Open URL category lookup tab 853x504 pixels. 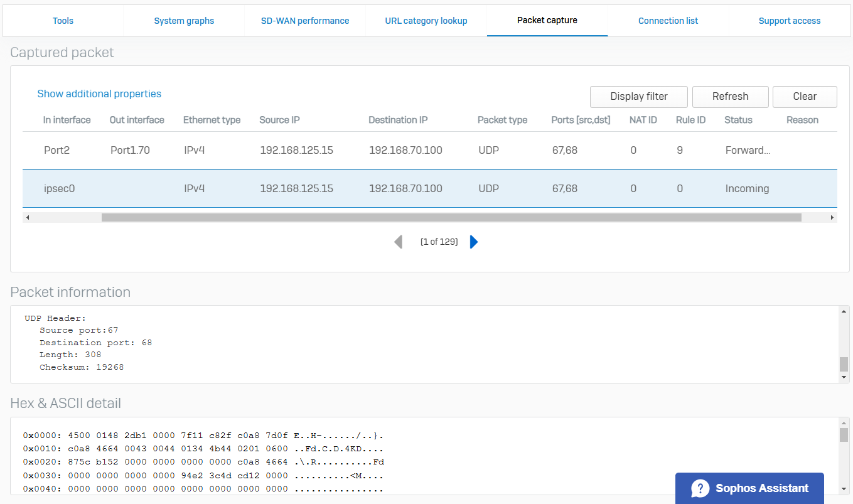[x=426, y=21]
